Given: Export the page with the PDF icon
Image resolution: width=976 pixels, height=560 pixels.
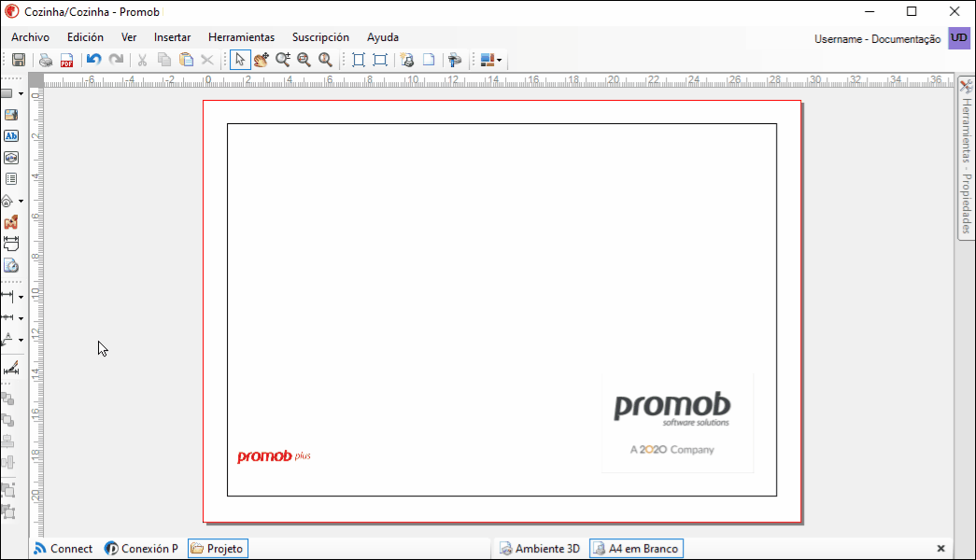Looking at the screenshot, I should [x=66, y=60].
